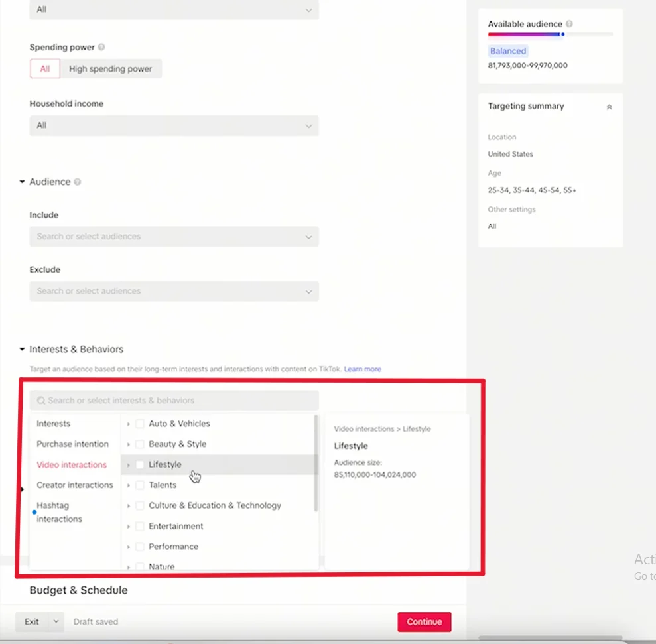This screenshot has height=644, width=656.
Task: Click the audience range 81,793,000-99,970,000
Action: pos(527,65)
